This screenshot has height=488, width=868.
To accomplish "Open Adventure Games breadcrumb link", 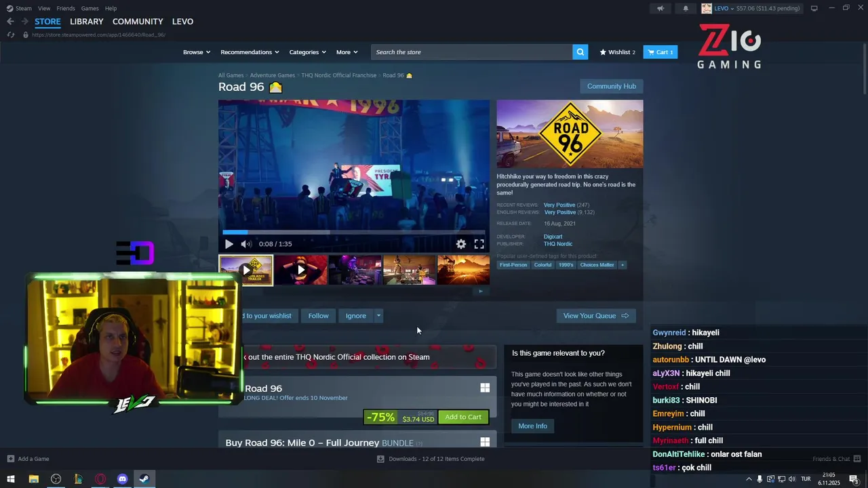I will point(272,75).
